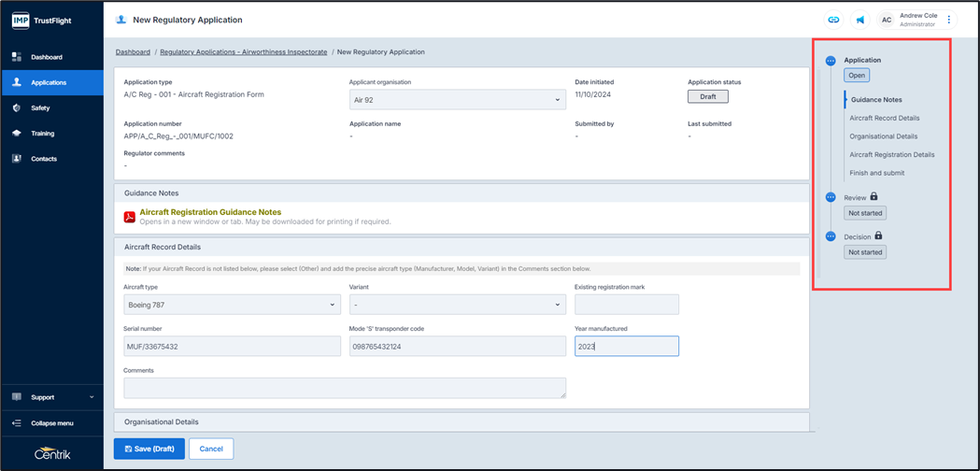Open the three-dot user options menu
The image size is (980, 471).
coord(949,20)
